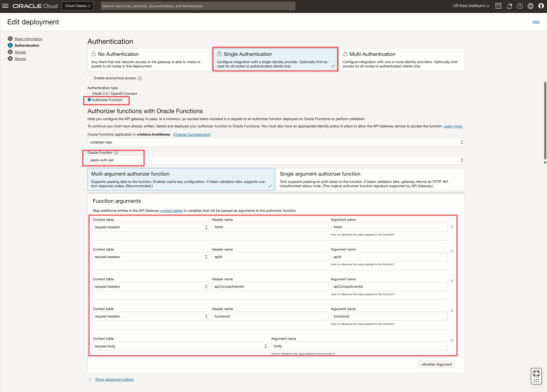This screenshot has height=392, width=547.
Task: Open the ociapigw-app application dropdown
Action: click(x=276, y=142)
